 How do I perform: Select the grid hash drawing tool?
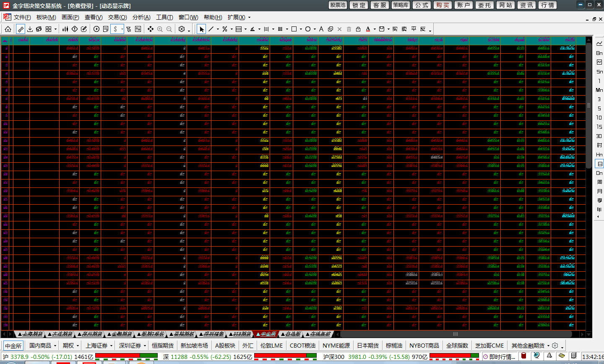(280, 29)
